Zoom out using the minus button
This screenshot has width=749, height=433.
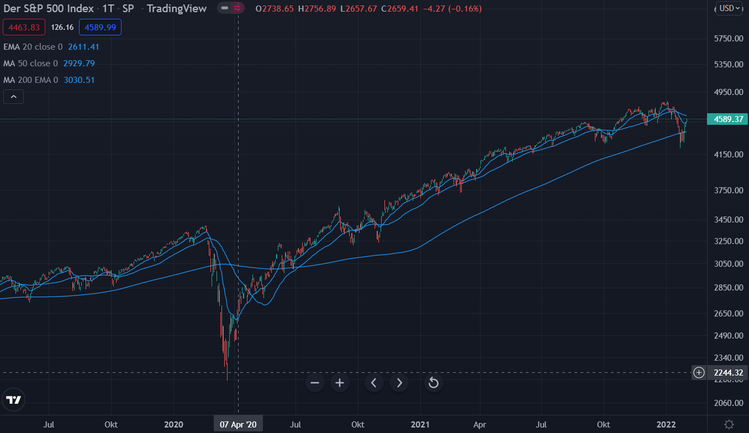[x=314, y=382]
